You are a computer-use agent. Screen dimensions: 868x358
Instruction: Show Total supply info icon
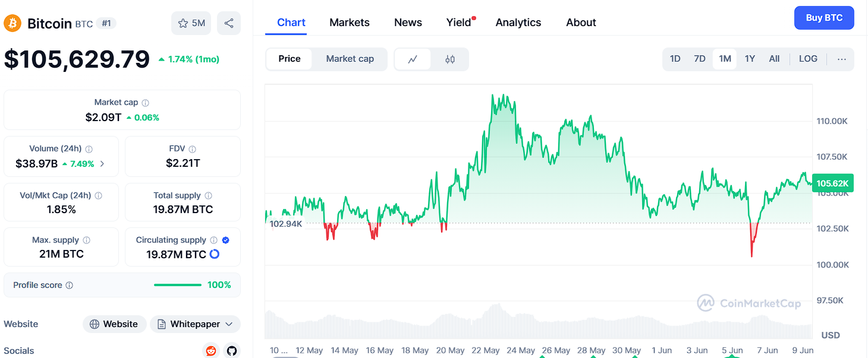[x=208, y=195]
